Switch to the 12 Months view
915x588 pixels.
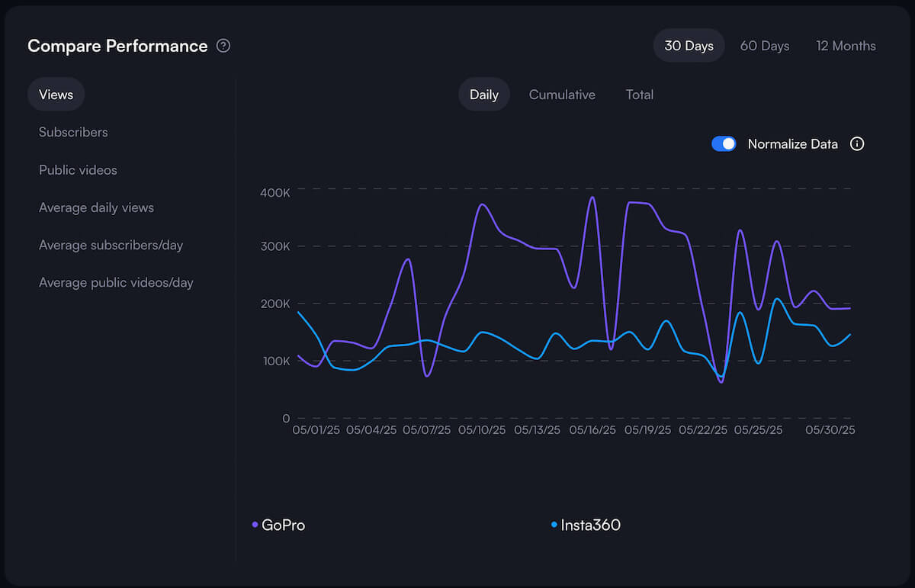(x=846, y=45)
